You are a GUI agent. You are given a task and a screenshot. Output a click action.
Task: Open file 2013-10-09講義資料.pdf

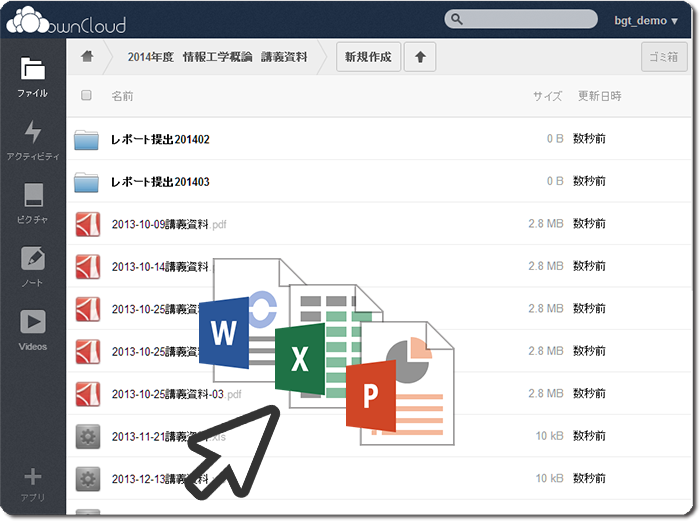(x=169, y=224)
